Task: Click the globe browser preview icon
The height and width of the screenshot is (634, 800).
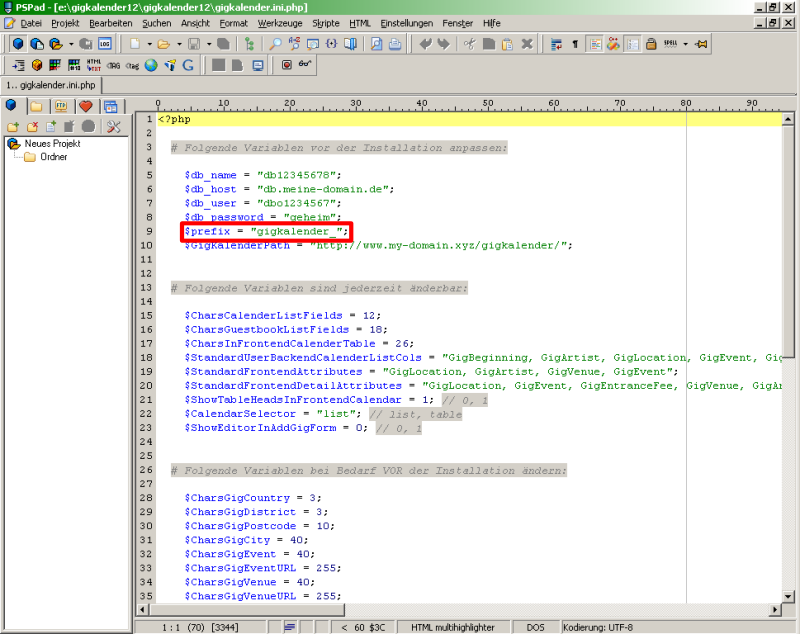Action: pos(151,66)
